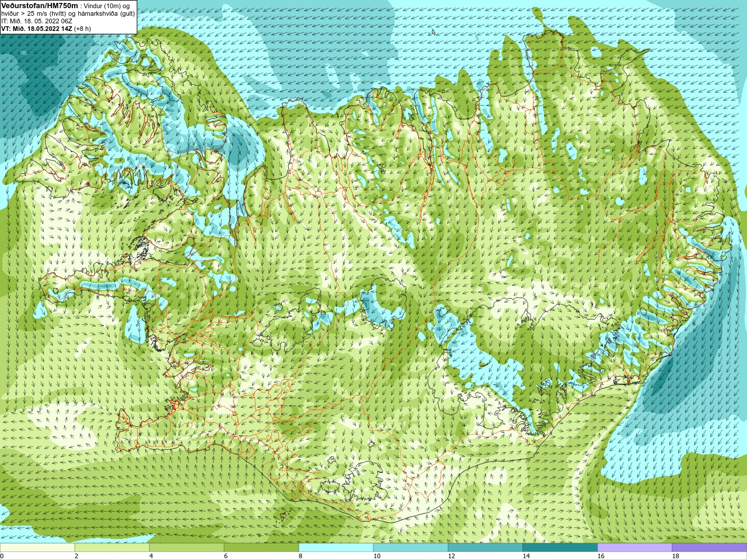Image resolution: width=747 pixels, height=560 pixels.
Task: Select the 'hámarkshviða (gult)' description text
Action: tap(107, 13)
